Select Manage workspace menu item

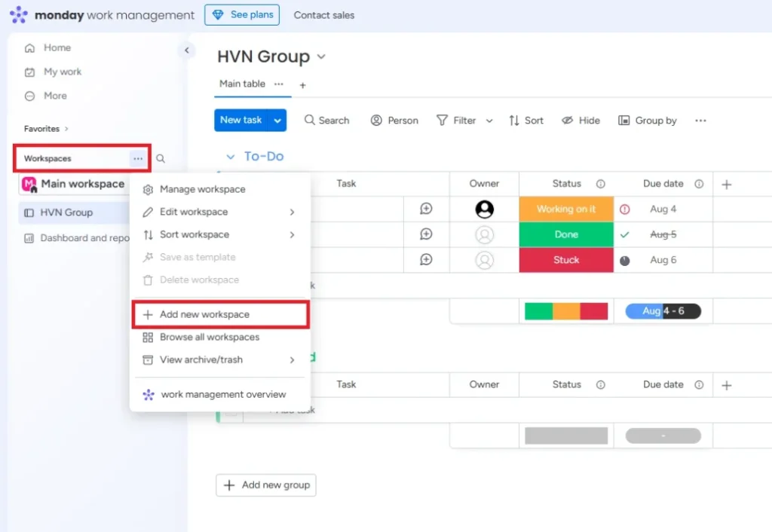219,189
